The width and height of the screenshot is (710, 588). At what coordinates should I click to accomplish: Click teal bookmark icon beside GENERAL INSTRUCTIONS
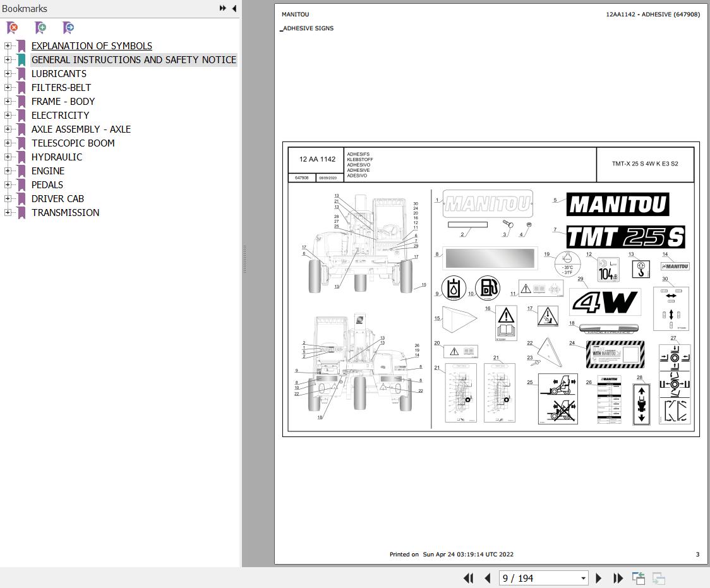pyautogui.click(x=21, y=60)
